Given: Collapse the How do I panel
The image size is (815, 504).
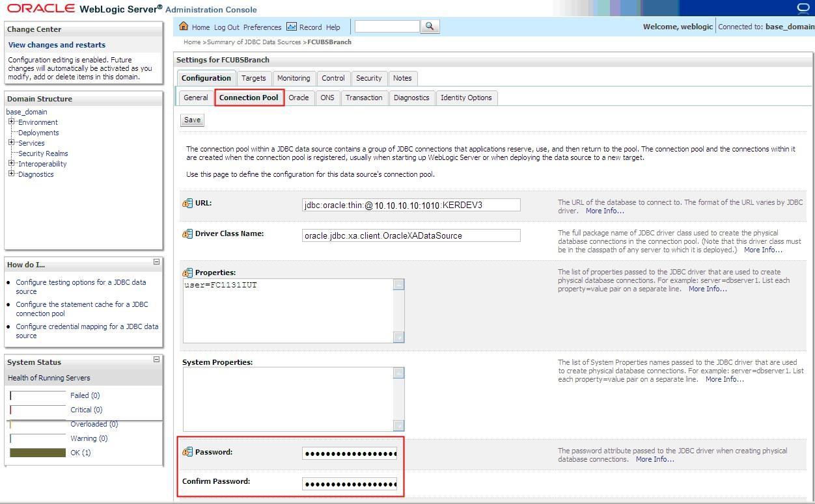Looking at the screenshot, I should pyautogui.click(x=156, y=262).
